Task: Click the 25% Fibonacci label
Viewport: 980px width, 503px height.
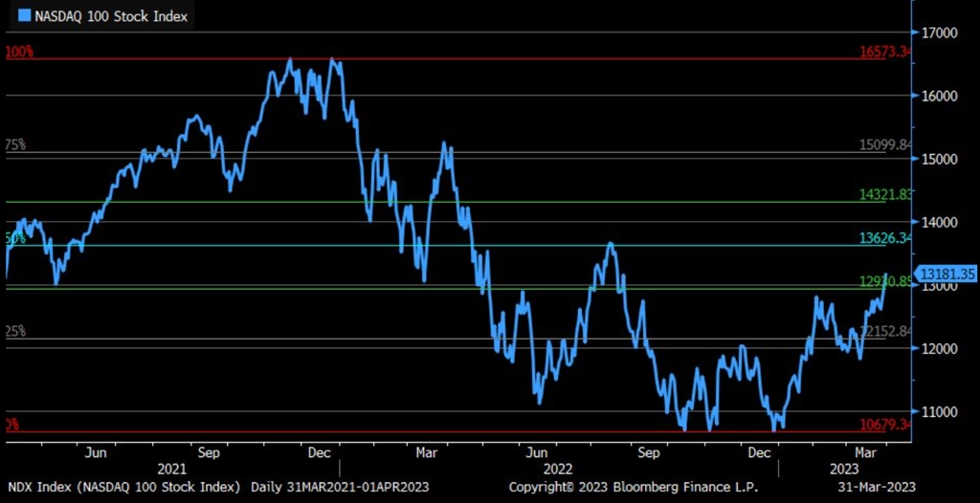Action: [x=15, y=331]
